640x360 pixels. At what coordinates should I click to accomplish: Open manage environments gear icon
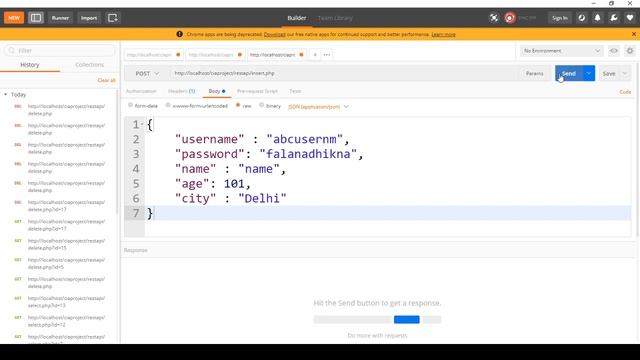[630, 51]
